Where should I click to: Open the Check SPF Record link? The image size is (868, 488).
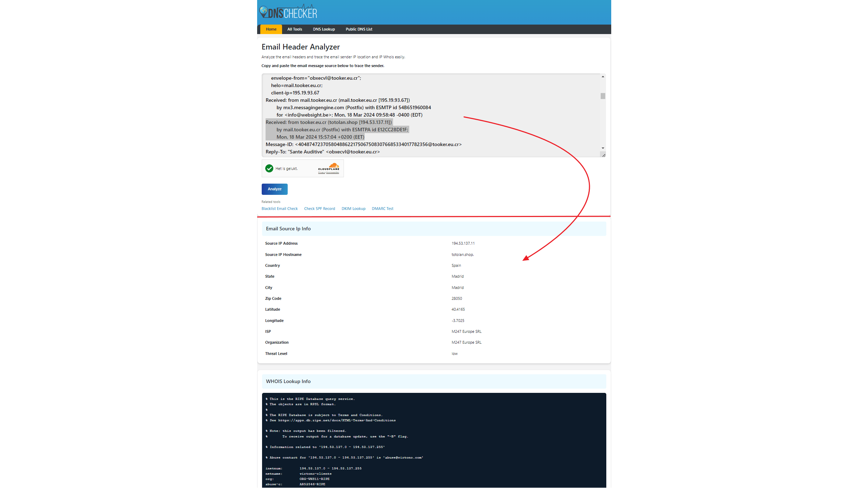tap(319, 209)
